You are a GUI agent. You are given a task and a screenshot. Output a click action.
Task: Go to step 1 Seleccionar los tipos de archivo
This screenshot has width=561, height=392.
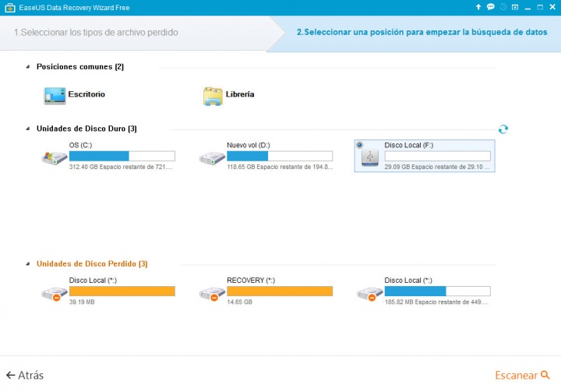[x=96, y=33]
